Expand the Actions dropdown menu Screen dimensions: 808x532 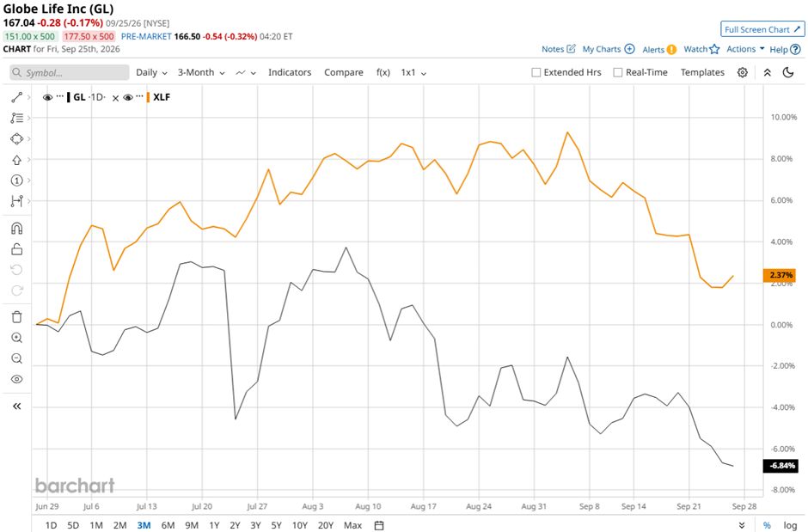pyautogui.click(x=745, y=49)
